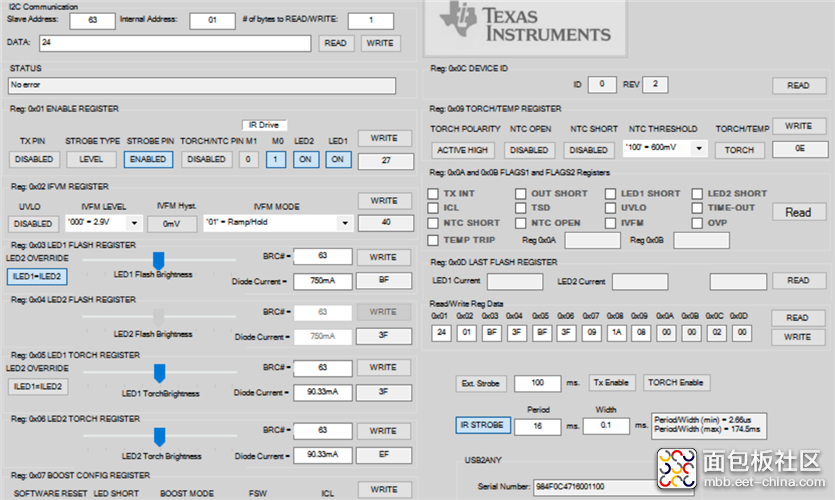
Task: Toggle the TX PIN DISABLED button
Action: tap(34, 159)
